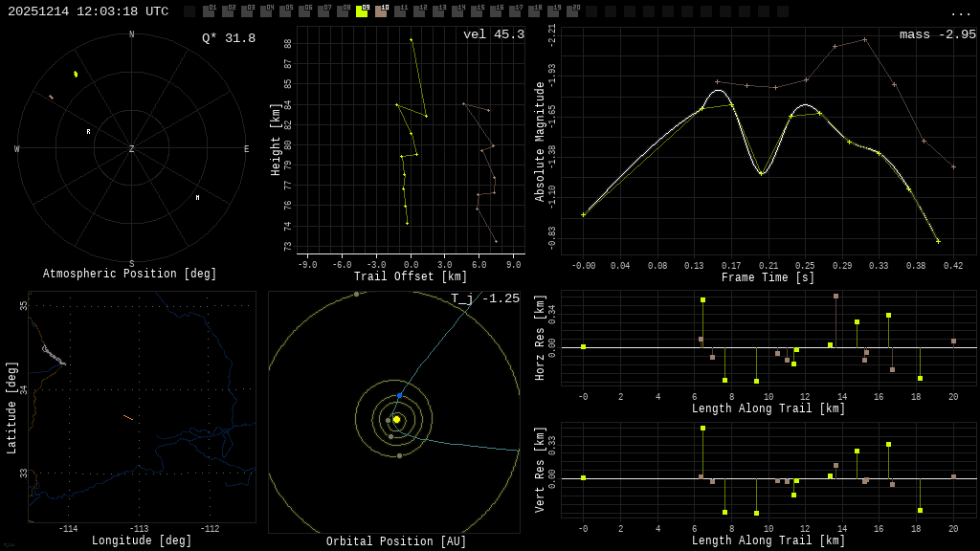
Task: Click the blue Earth marker in orbital plot
Action: [400, 395]
